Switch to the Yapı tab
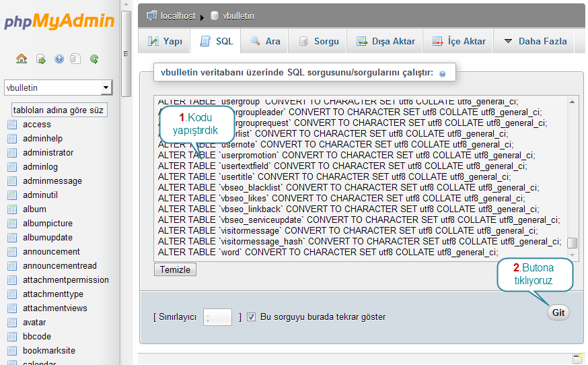 (x=165, y=41)
